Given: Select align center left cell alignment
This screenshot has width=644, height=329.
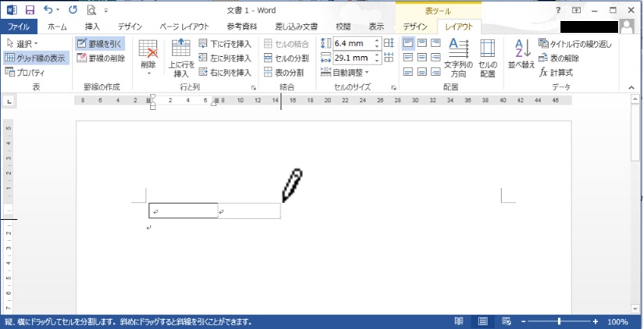Looking at the screenshot, I should (x=408, y=58).
